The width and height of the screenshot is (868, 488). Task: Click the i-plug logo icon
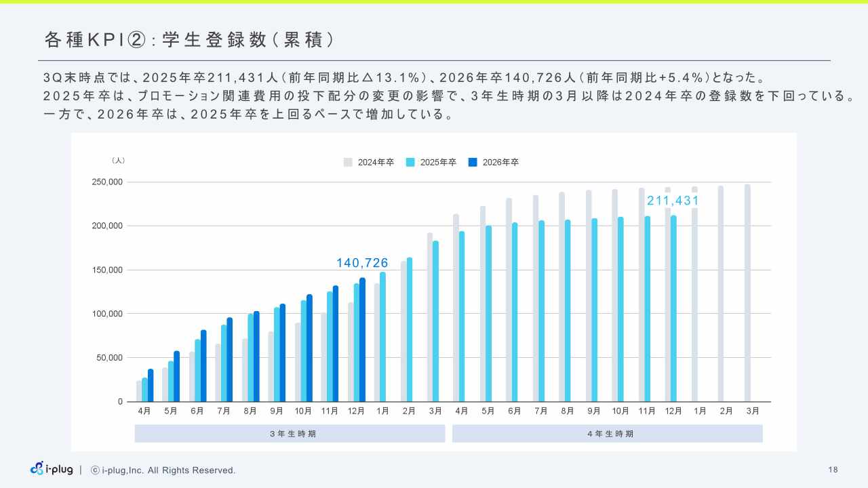coord(37,469)
